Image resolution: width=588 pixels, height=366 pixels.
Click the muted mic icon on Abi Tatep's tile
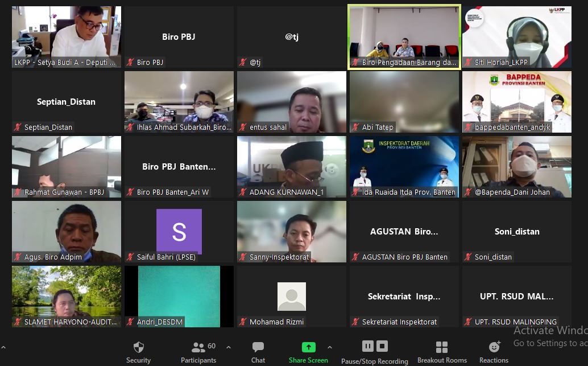(357, 127)
